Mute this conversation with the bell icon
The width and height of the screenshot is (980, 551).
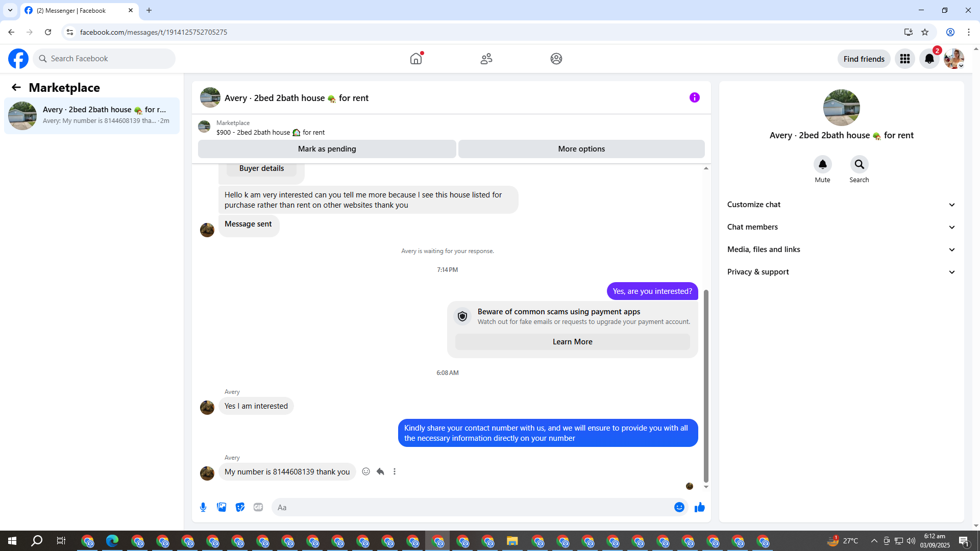coord(823,164)
